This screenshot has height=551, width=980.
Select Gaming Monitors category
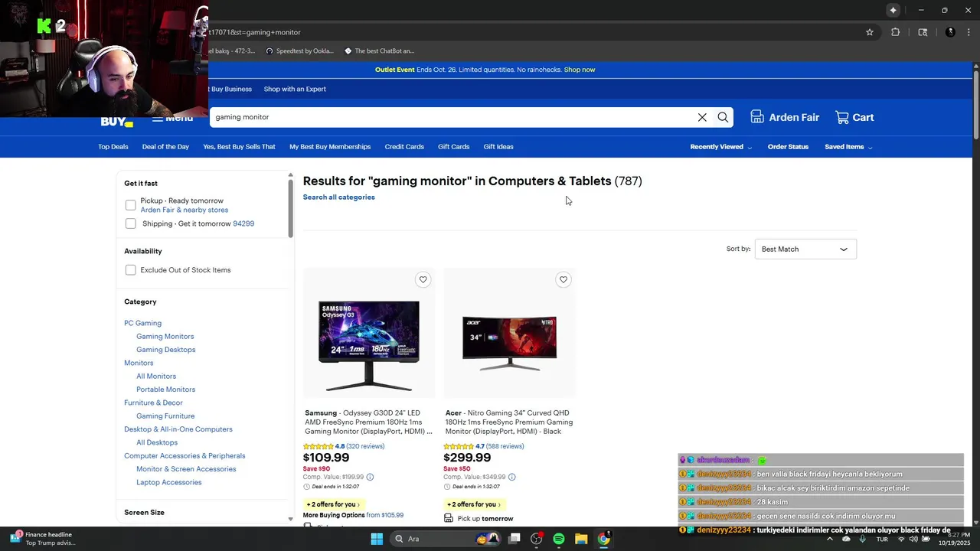[165, 337]
